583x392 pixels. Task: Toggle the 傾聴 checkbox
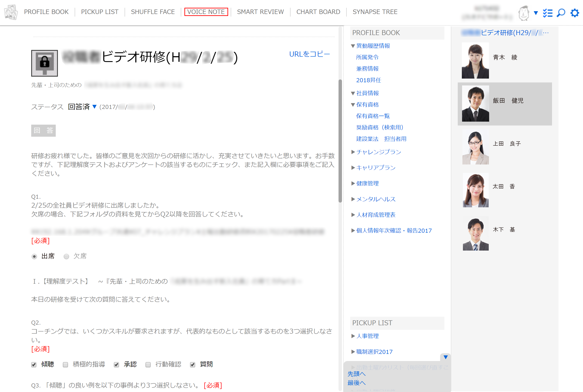tap(34, 364)
